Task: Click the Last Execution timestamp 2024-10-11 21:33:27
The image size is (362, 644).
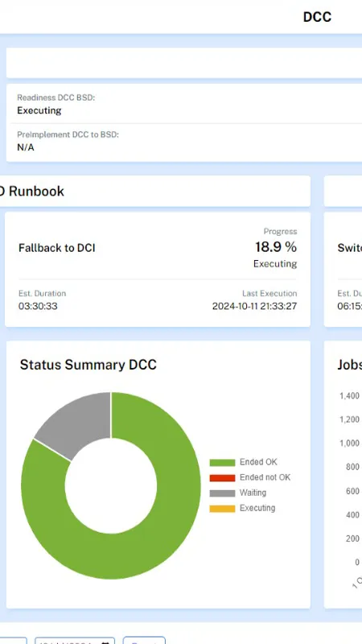Action: [254, 306]
